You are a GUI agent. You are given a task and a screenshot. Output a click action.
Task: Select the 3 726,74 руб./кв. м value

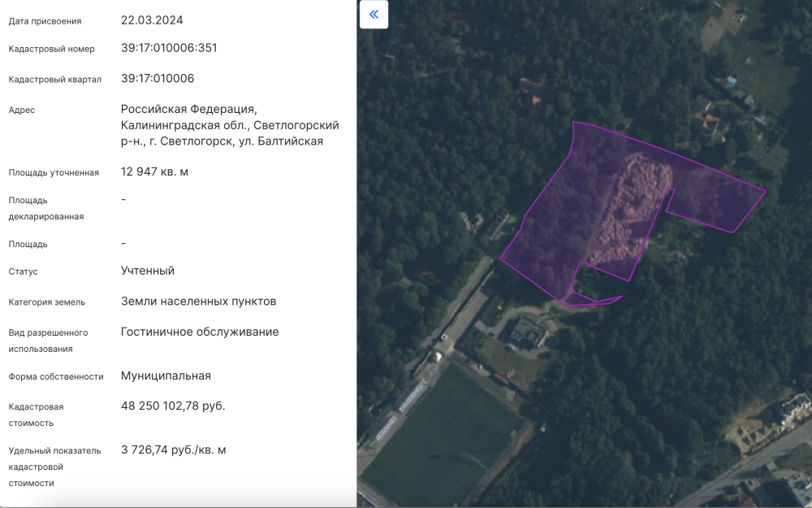tap(173, 449)
